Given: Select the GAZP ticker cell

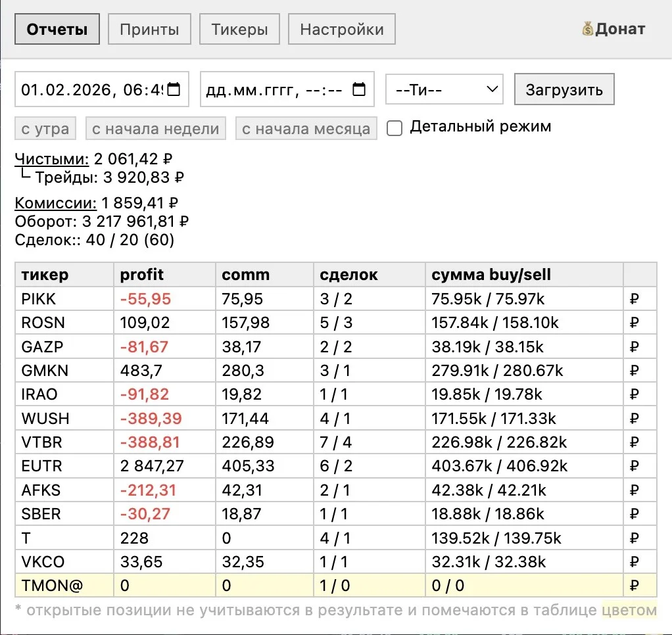Looking at the screenshot, I should point(64,346).
